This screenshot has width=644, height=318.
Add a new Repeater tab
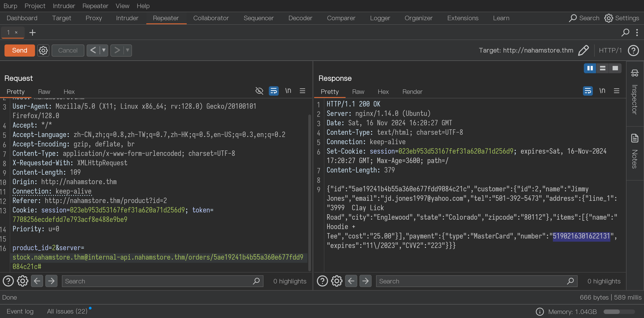tap(33, 32)
